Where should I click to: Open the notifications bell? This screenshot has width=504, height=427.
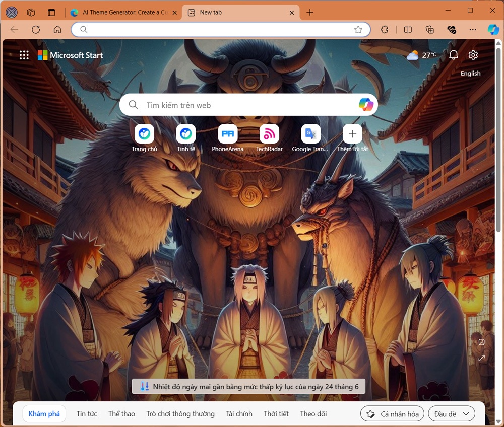click(454, 55)
